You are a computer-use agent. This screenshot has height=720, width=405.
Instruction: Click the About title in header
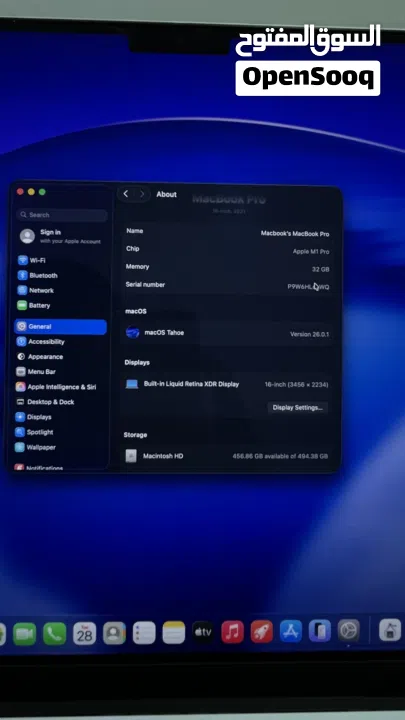(166, 194)
